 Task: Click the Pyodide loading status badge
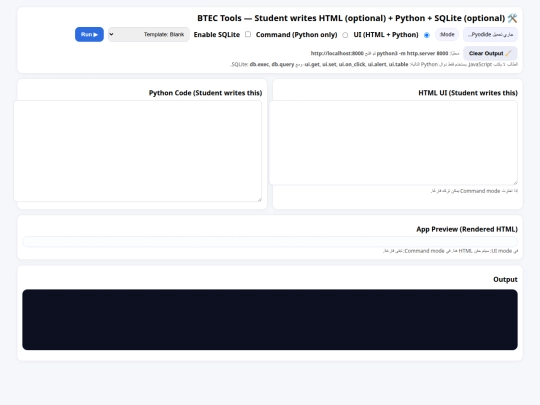(490, 34)
